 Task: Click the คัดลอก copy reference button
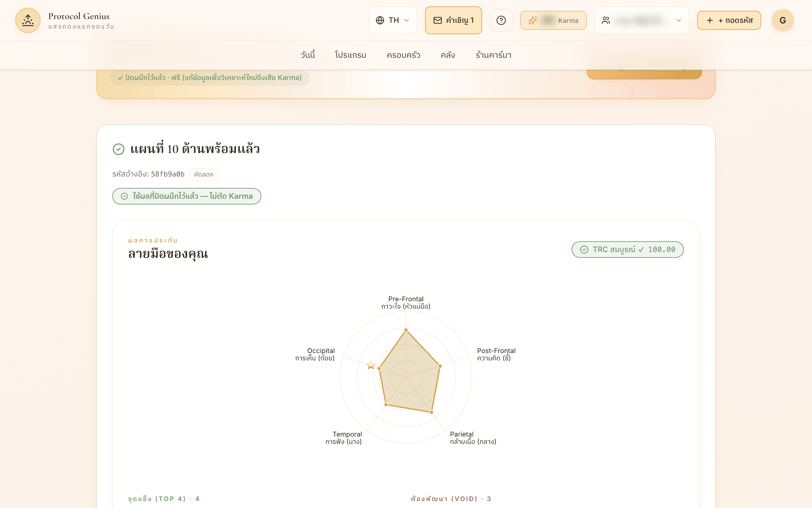click(x=204, y=174)
